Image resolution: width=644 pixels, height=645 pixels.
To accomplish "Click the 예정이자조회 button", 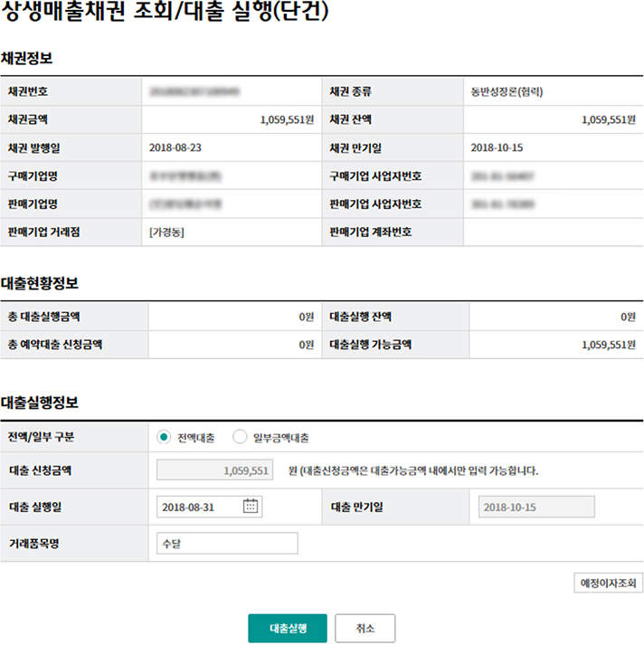I will [609, 583].
